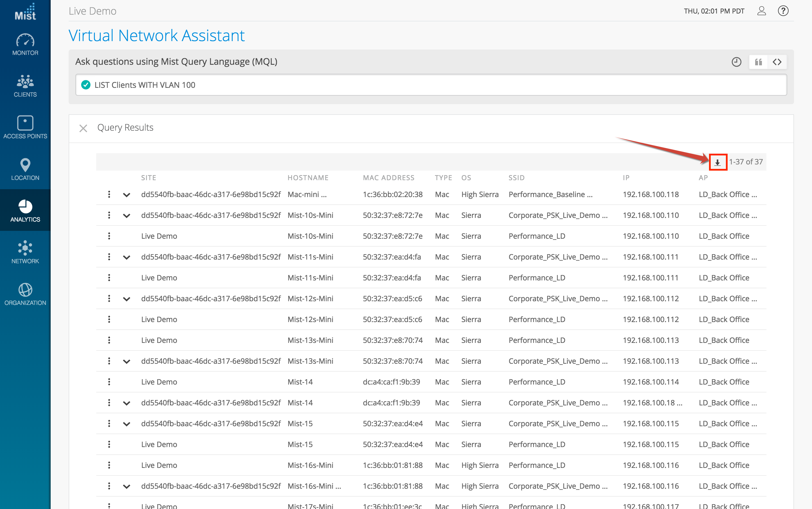Screen dimensions: 812x509
Task: Open the Clients sidebar section
Action: coord(25,86)
